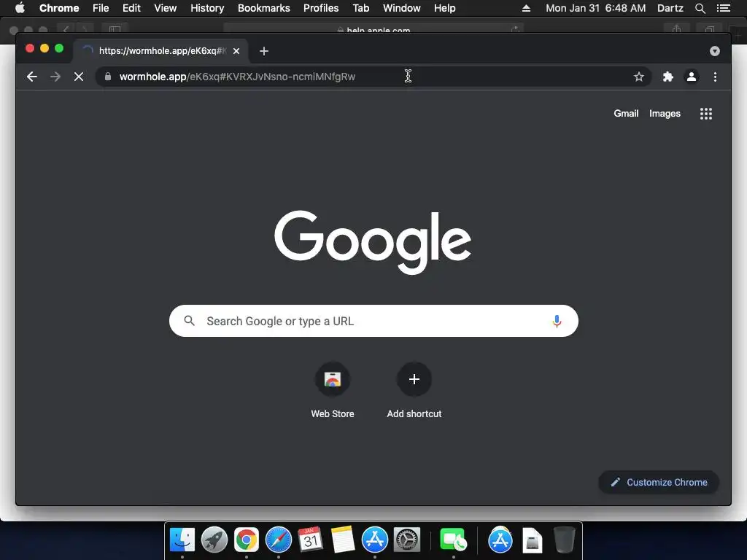
Task: Open the document file icon in the Dock
Action: (532, 540)
